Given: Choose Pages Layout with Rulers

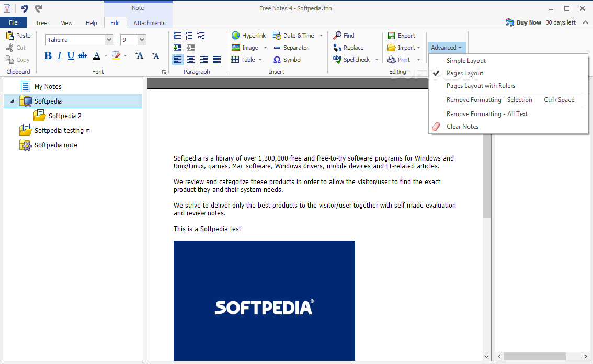Looking at the screenshot, I should 481,86.
